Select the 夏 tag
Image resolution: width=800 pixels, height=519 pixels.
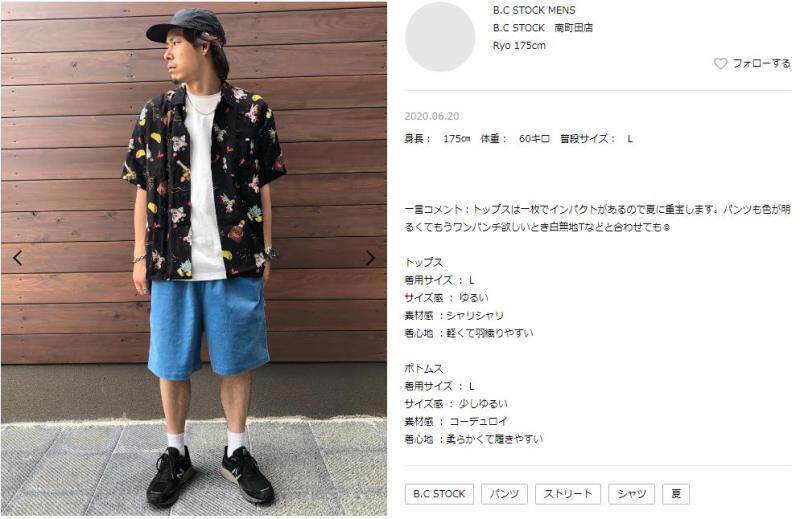pyautogui.click(x=676, y=494)
